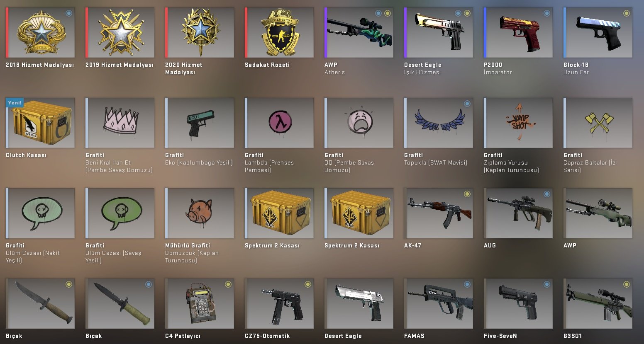The image size is (644, 344).
Task: Click the Desert Eagle Işık Hüzmesi item
Action: click(x=439, y=32)
